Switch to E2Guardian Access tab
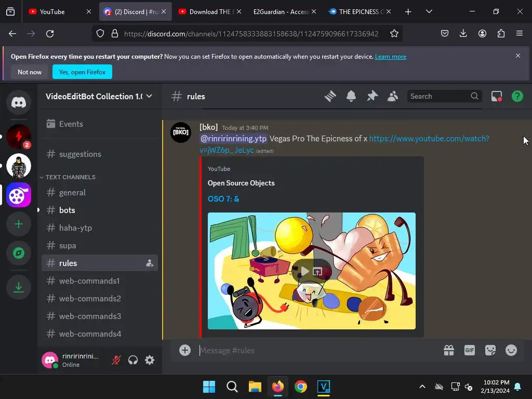The width and height of the screenshot is (532, 399). click(285, 11)
